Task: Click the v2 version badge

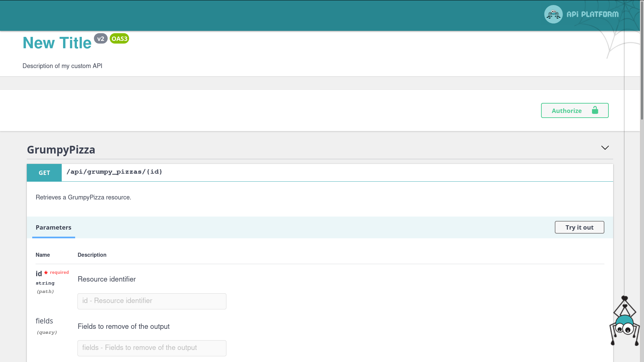Action: (101, 39)
